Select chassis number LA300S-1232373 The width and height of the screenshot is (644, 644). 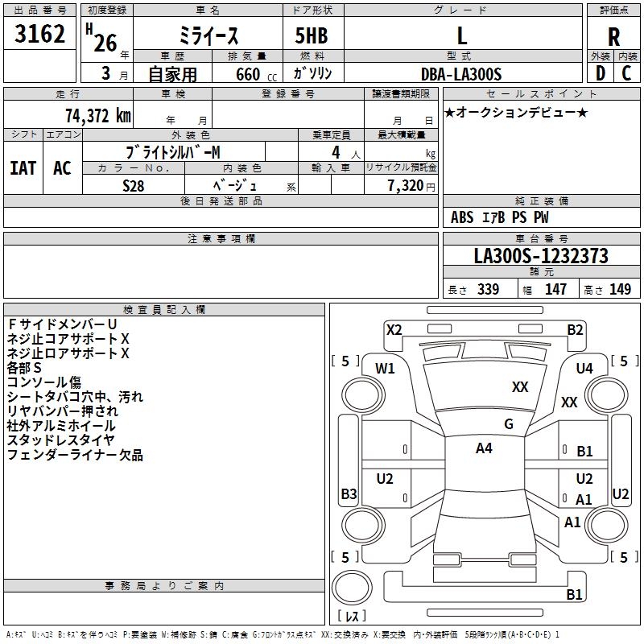[541, 256]
